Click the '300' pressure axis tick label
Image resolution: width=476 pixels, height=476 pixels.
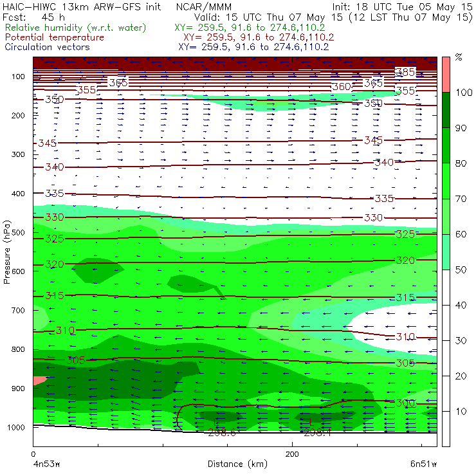18,154
